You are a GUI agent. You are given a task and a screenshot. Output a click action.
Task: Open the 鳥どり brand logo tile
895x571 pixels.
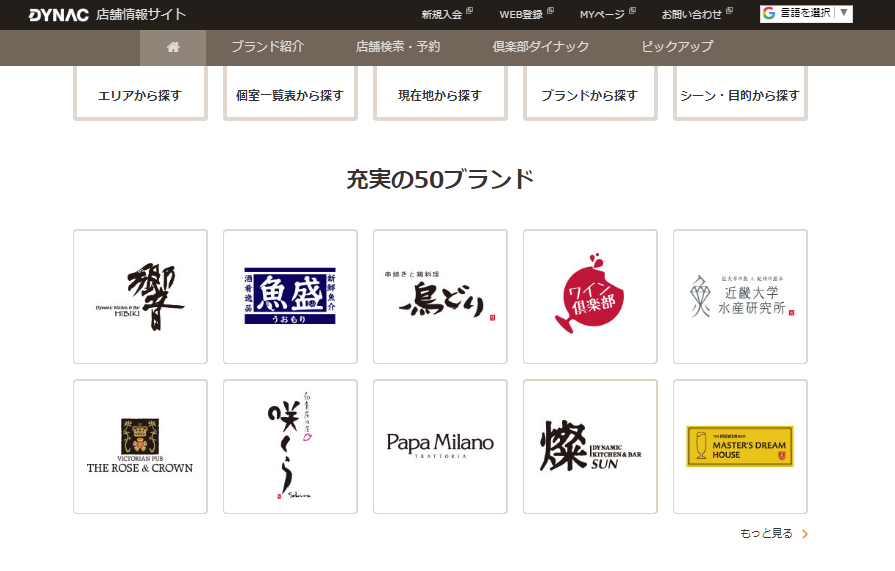(x=440, y=296)
